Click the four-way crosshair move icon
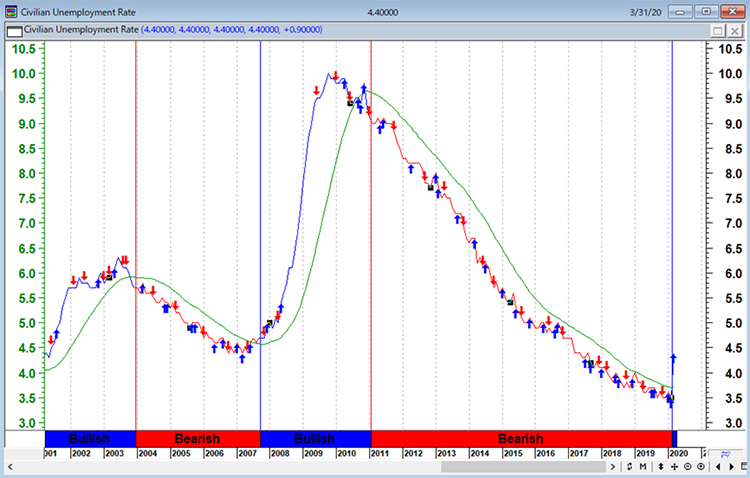 [x=674, y=467]
